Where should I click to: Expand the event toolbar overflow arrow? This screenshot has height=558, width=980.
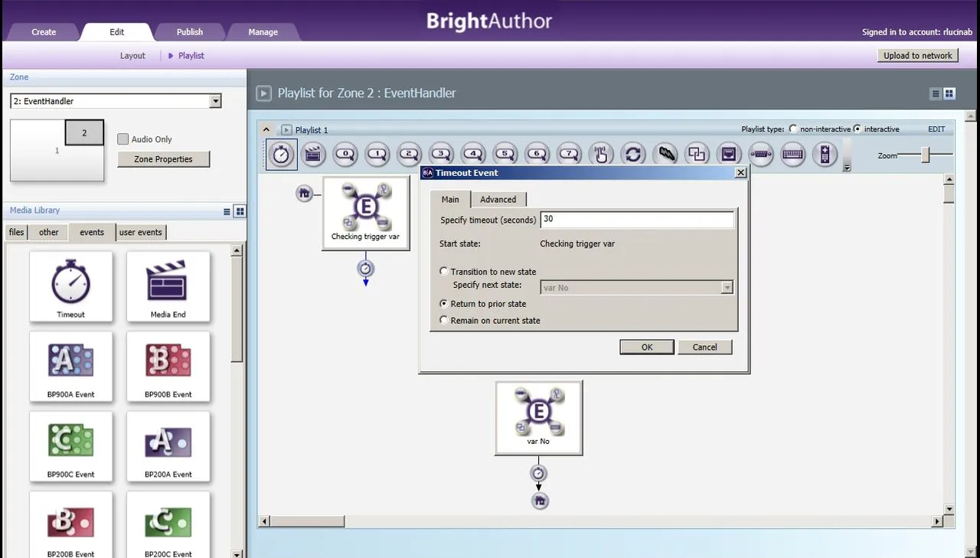(847, 168)
